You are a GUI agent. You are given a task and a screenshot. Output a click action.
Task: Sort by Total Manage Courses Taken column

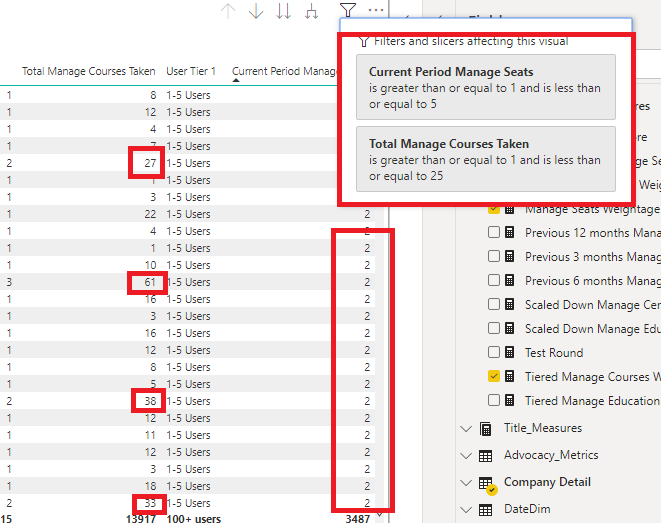(89, 71)
